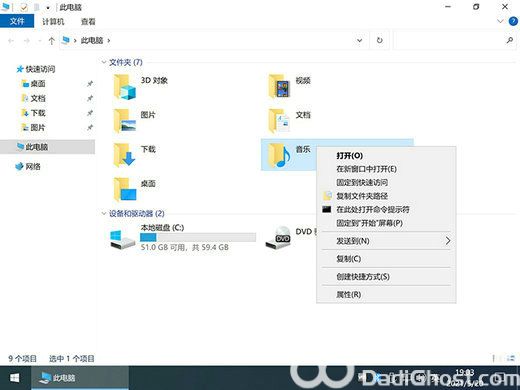
Task: Click the search magnifier icon
Action: tap(510, 40)
